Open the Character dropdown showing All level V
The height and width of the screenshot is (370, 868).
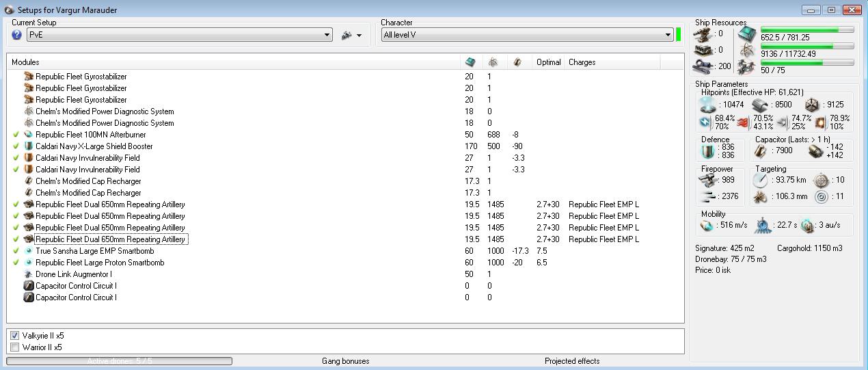pyautogui.click(x=527, y=35)
